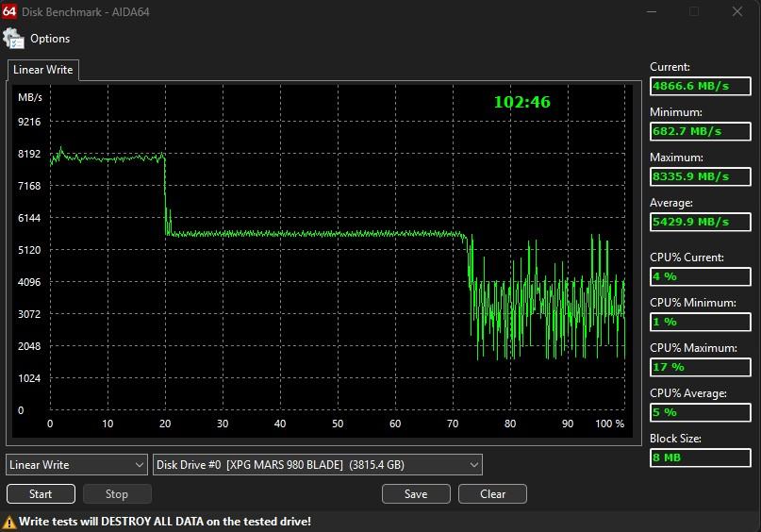Open the Options gear icon
Viewport: 761px width, 532px height.
pyautogui.click(x=13, y=39)
